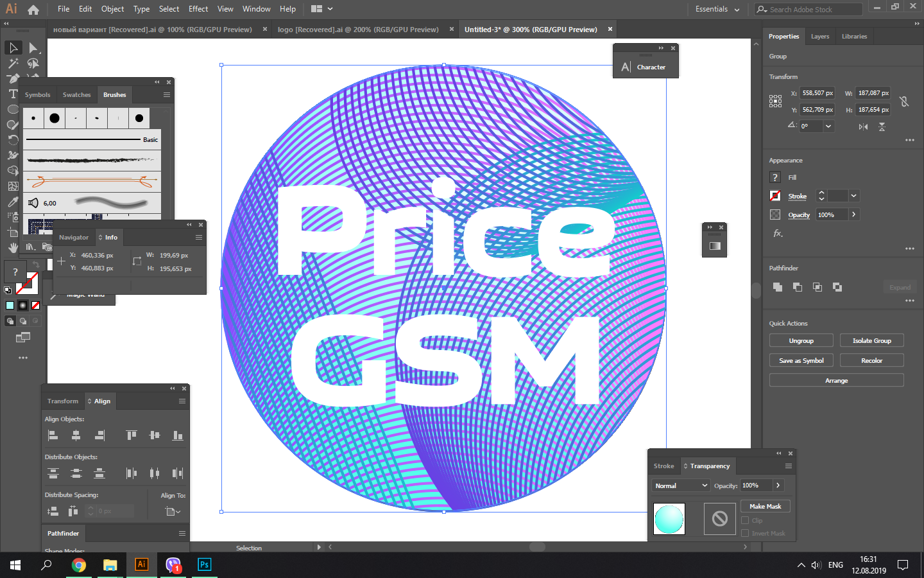Viewport: 924px width, 578px height.
Task: Open the stroke weight dropdown in Properties
Action: point(853,196)
